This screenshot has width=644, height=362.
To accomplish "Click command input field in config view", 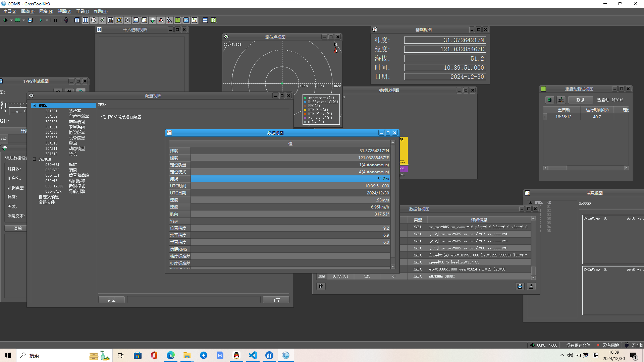I will click(x=194, y=300).
